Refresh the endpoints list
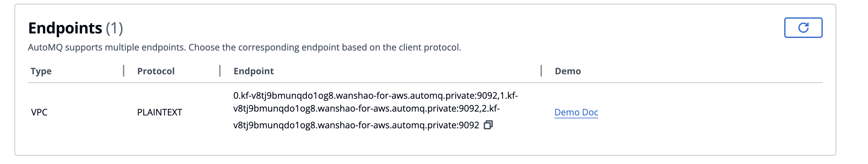This screenshot has height=164, width=868. [x=803, y=28]
